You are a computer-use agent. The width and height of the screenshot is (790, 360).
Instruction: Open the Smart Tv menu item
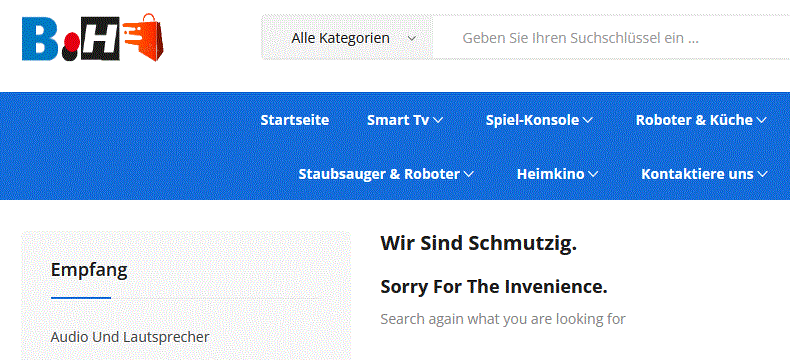click(398, 120)
